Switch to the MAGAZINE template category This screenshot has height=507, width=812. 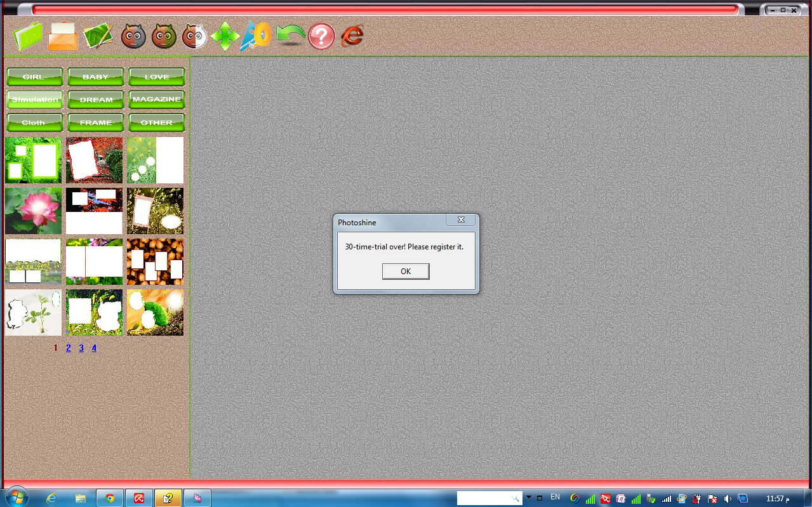click(x=157, y=100)
